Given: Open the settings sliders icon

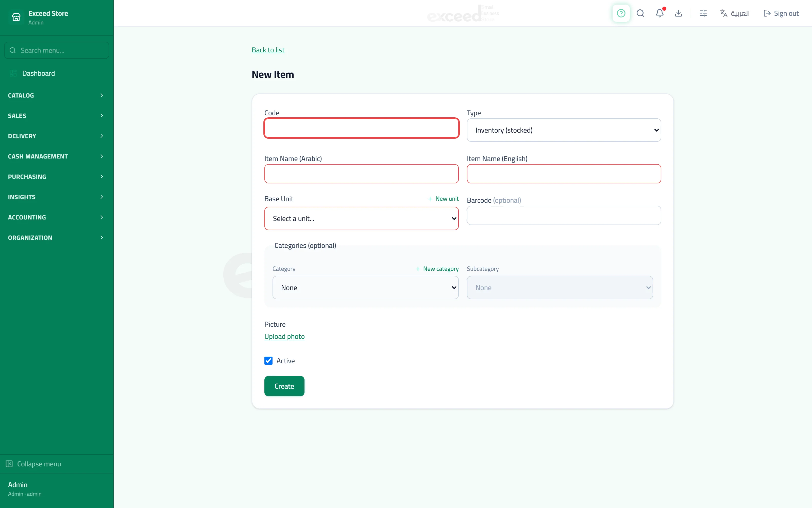Looking at the screenshot, I should point(703,13).
